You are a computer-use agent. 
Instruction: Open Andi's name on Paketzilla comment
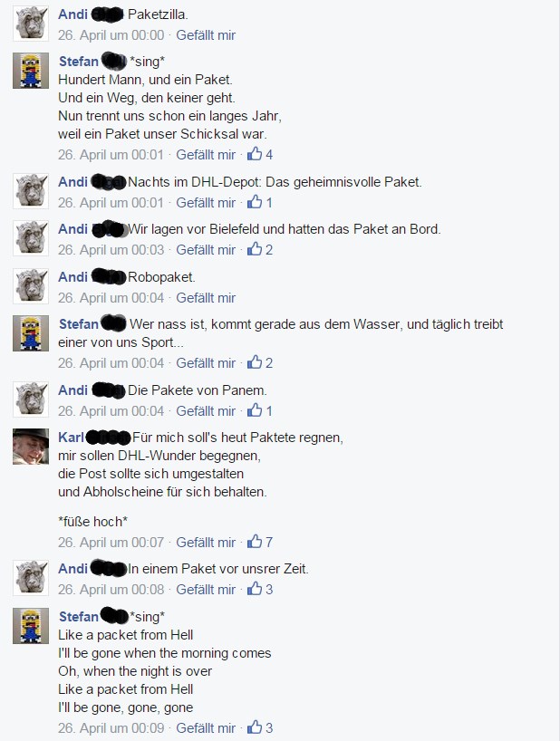coord(72,14)
